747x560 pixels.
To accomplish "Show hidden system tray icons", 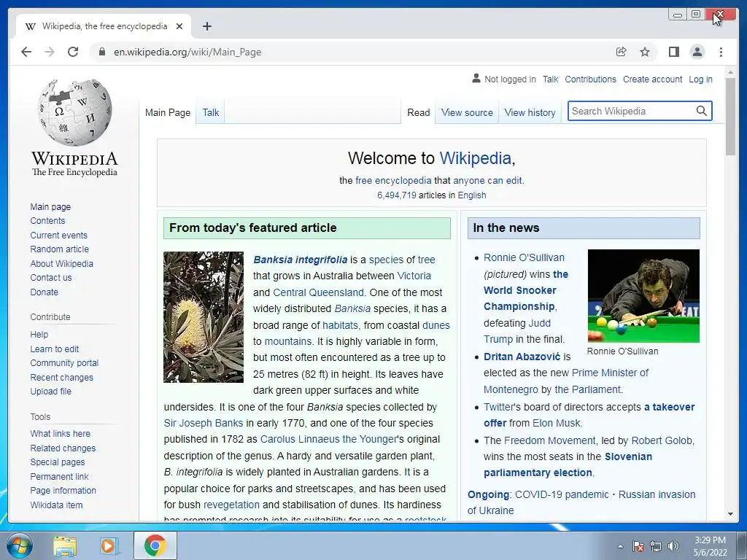I will click(x=620, y=546).
